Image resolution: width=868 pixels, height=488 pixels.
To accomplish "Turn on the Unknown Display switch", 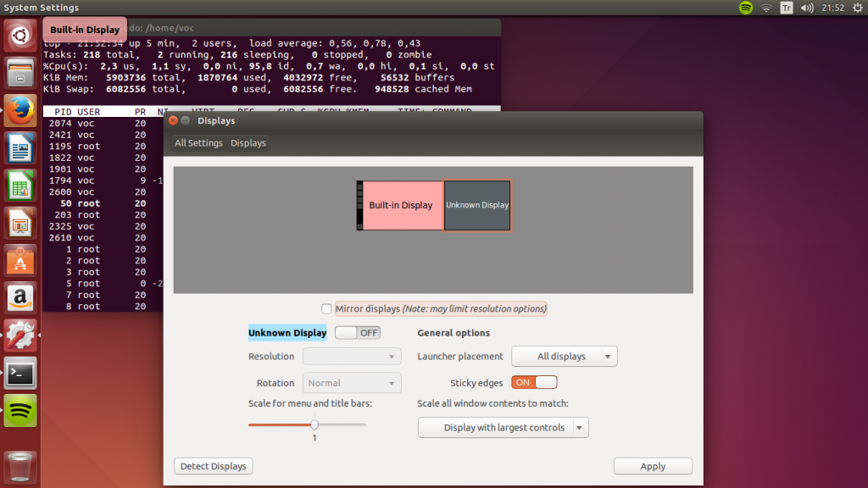I will point(357,333).
